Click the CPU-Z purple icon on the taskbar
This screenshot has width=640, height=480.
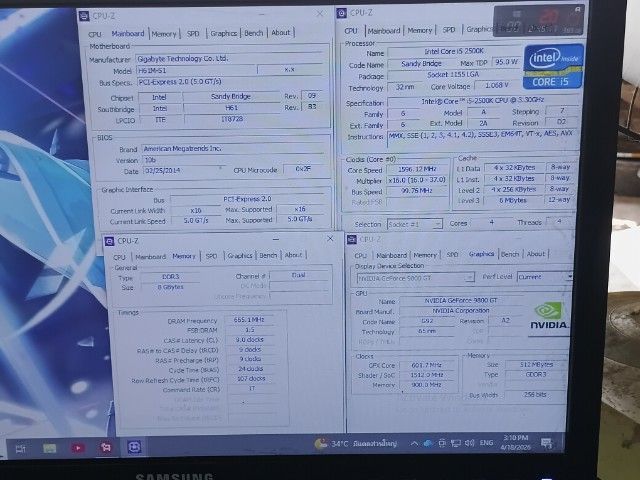click(134, 447)
